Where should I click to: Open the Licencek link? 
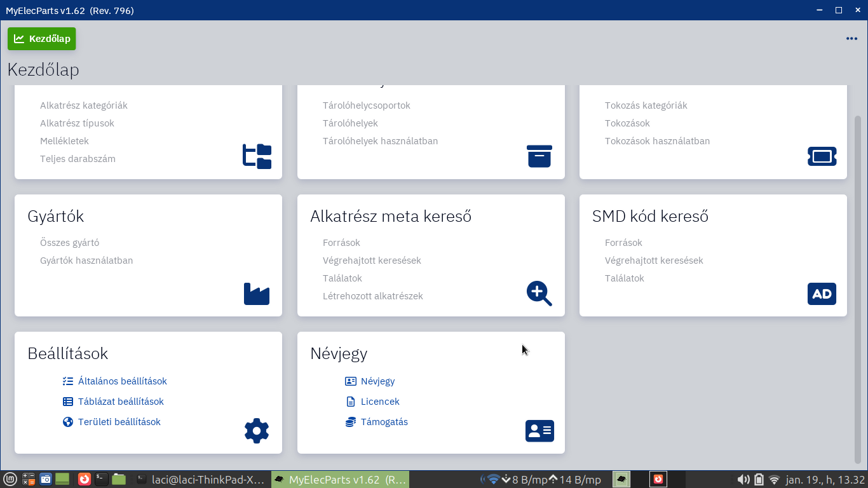380,402
